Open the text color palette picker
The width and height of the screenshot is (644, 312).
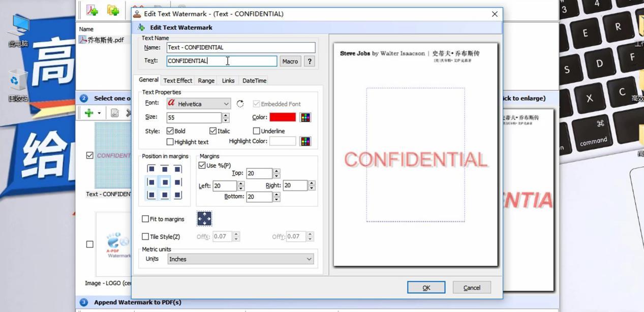305,117
